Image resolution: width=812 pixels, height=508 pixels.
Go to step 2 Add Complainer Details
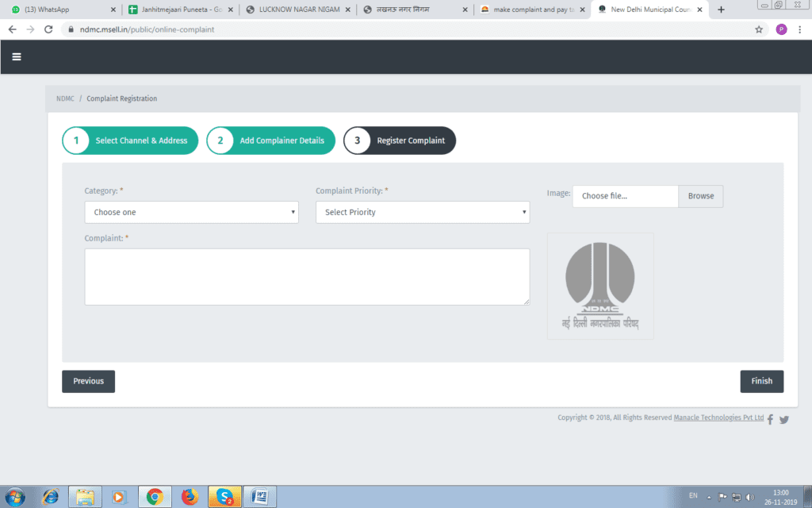[x=270, y=140]
